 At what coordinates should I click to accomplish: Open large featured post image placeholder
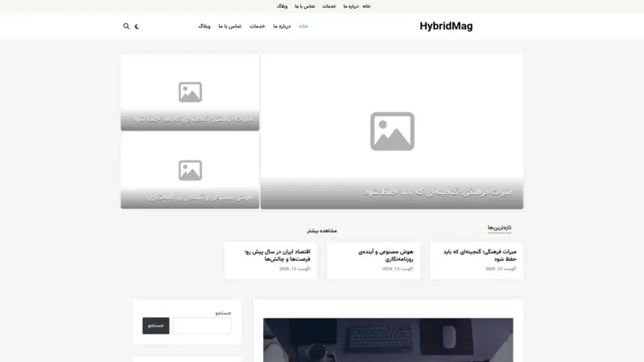(392, 131)
